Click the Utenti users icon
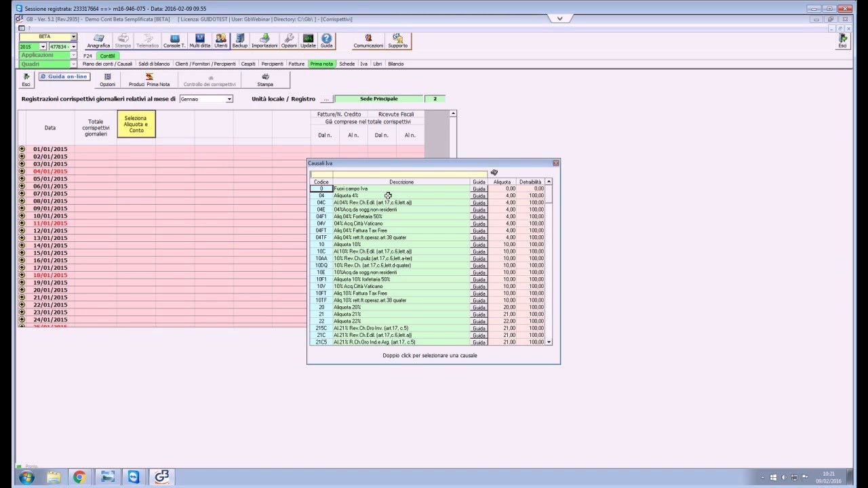 click(x=221, y=41)
